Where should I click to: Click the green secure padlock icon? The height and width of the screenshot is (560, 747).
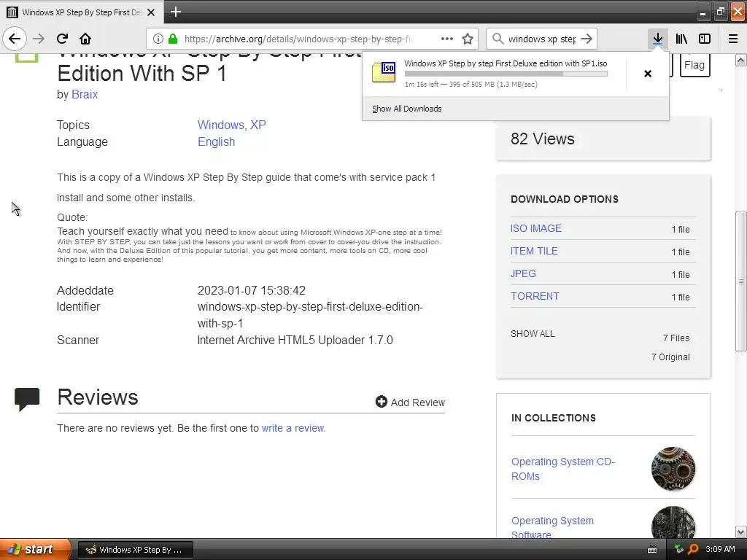point(173,39)
